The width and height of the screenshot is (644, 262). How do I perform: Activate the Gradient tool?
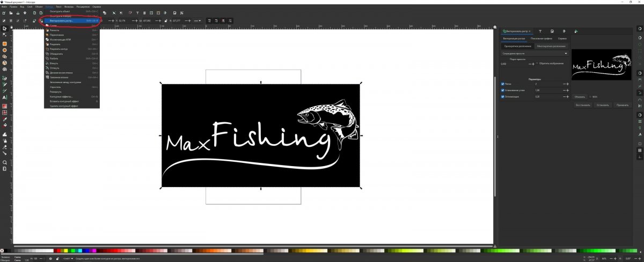(x=5, y=106)
